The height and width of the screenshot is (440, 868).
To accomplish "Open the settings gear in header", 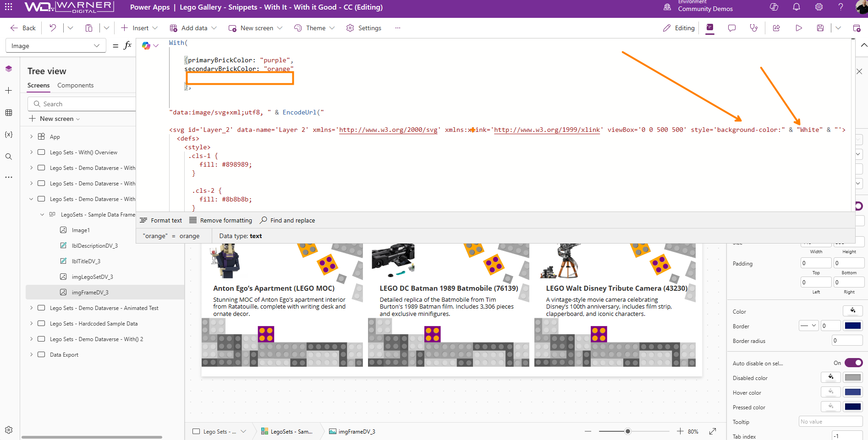I will pyautogui.click(x=819, y=7).
